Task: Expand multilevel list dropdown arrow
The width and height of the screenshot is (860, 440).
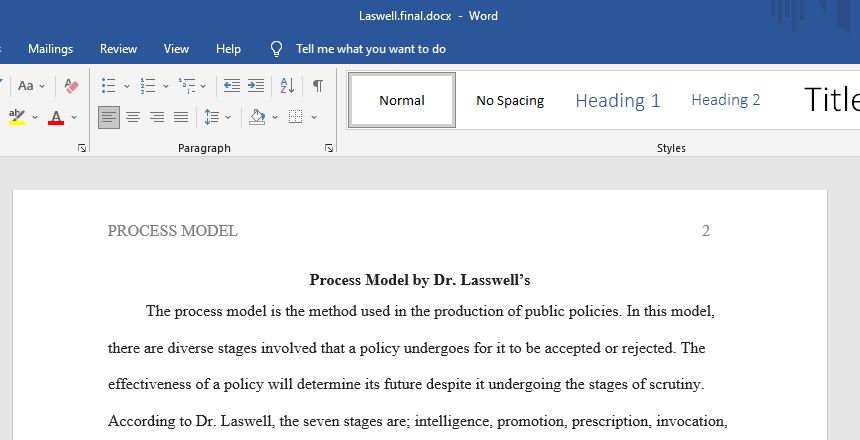Action: coord(203,86)
